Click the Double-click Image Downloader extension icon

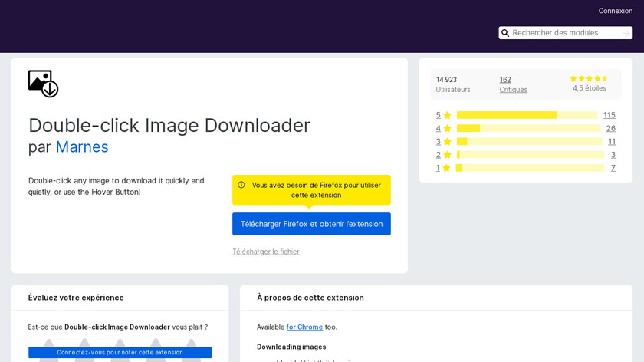(x=43, y=84)
